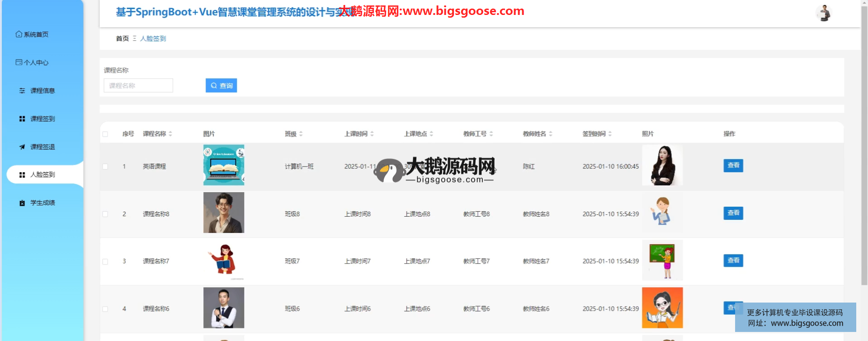Click the vertical page scrollbar on the right
The height and width of the screenshot is (341, 868).
[x=864, y=136]
